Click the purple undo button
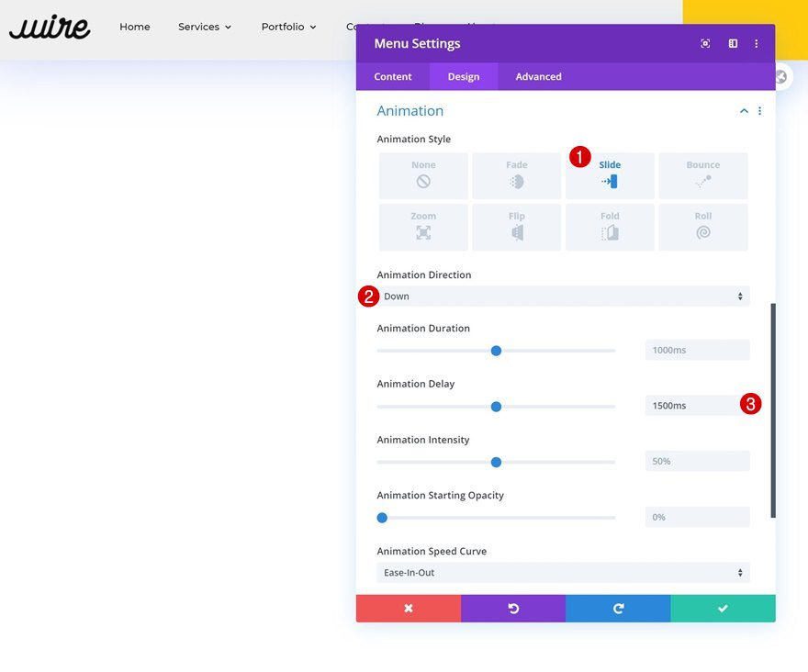Screen dimensions: 808x672 pos(513,609)
